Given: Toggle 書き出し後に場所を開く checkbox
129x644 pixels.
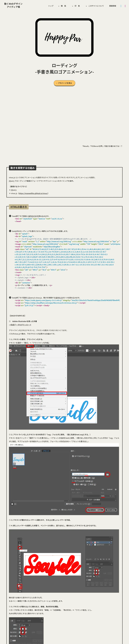Looking at the screenshot, I should coord(73,478).
